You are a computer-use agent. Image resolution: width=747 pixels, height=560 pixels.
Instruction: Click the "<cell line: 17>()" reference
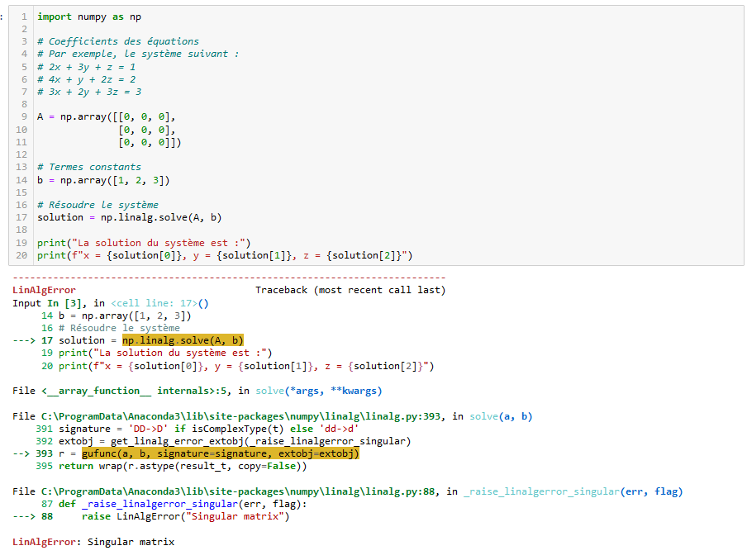coord(159,303)
